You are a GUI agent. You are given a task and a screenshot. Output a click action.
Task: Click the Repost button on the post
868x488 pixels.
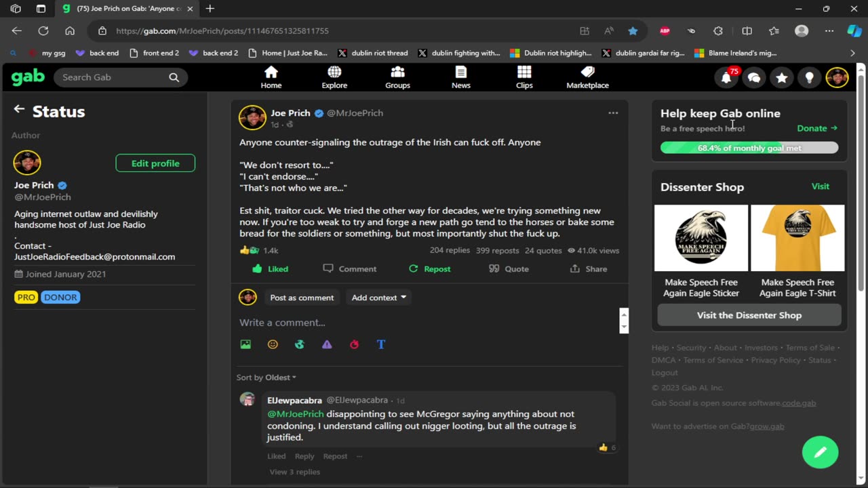(x=429, y=269)
